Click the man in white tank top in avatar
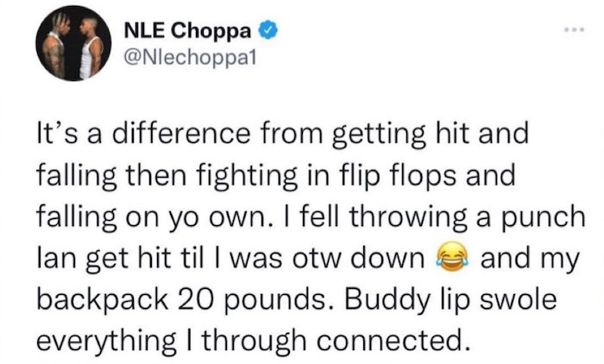Viewport: 604px width, 364px height. click(x=91, y=48)
